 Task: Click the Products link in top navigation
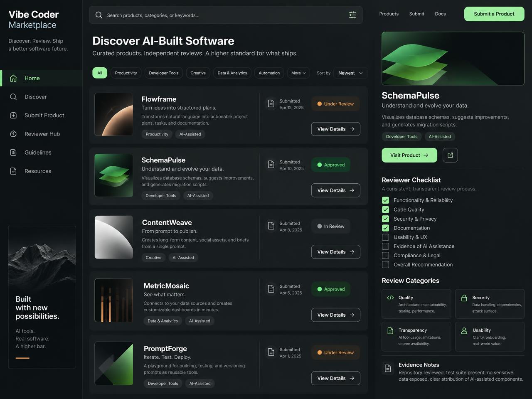pyautogui.click(x=389, y=14)
